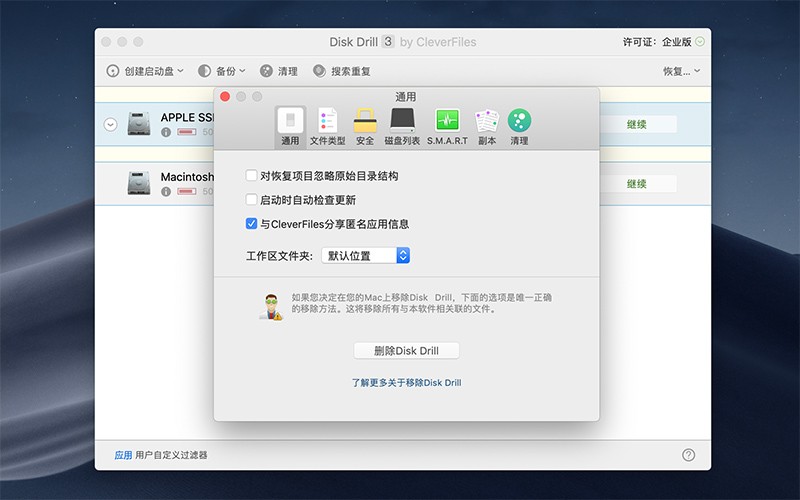Click the Macintosh drive icon
This screenshot has height=500, width=800.
(139, 183)
